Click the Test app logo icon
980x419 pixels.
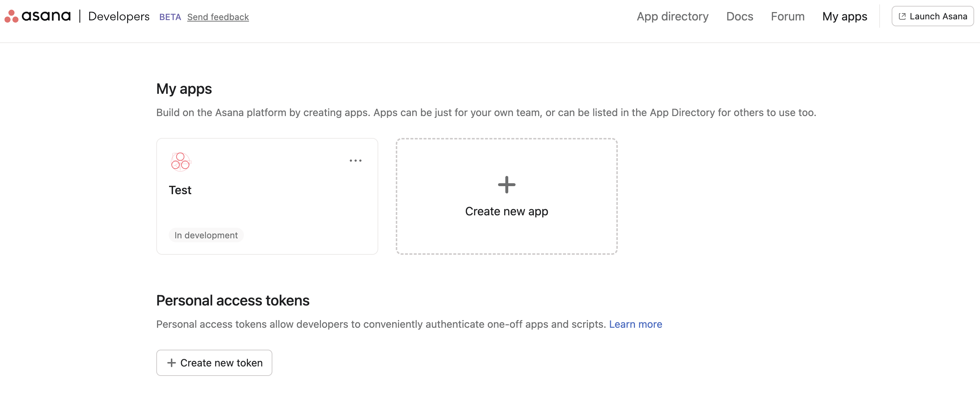click(180, 162)
